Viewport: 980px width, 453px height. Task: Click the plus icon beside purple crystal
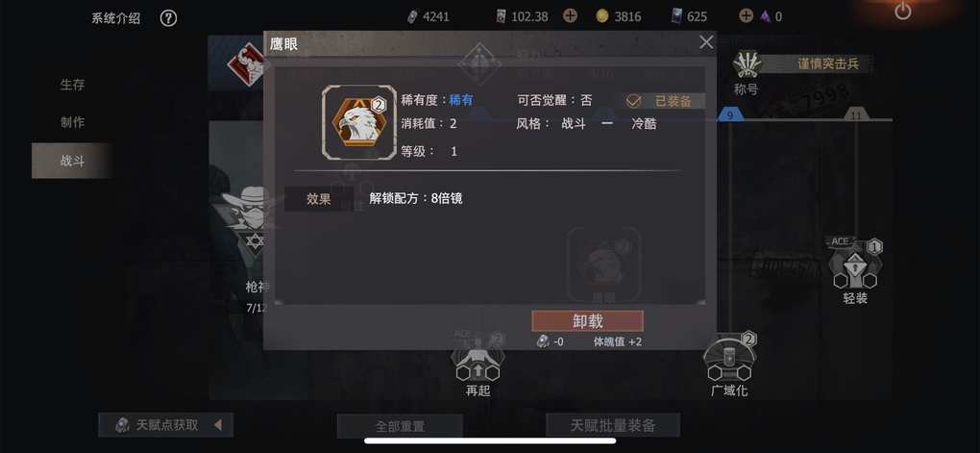pyautogui.click(x=746, y=16)
